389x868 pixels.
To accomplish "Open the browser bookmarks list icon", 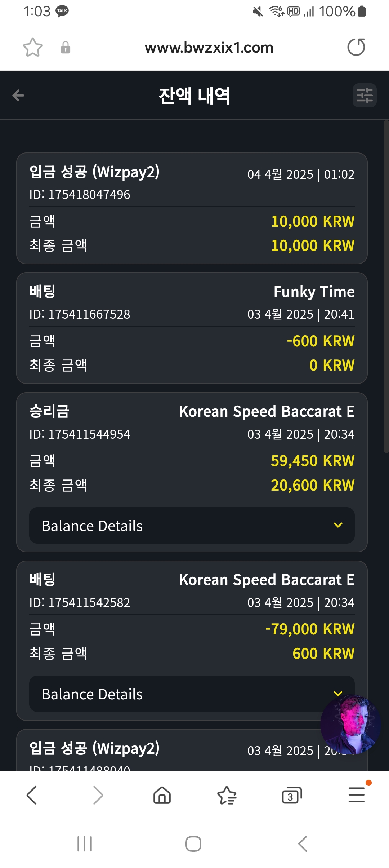I will (x=227, y=795).
